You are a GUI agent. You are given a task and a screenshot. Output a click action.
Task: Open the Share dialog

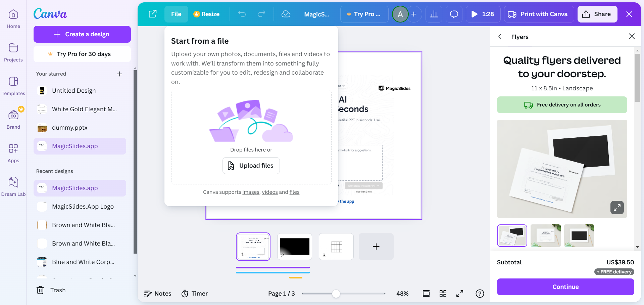click(x=597, y=14)
